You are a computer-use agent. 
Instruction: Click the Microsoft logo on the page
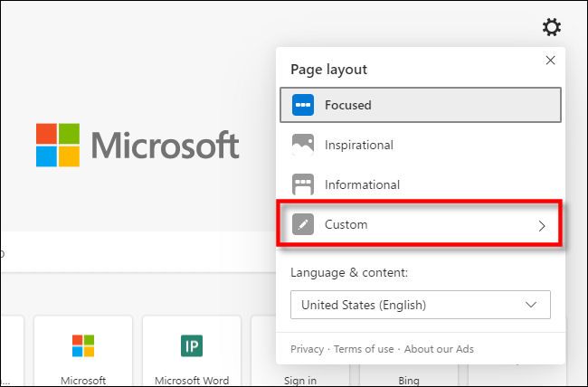pos(138,145)
